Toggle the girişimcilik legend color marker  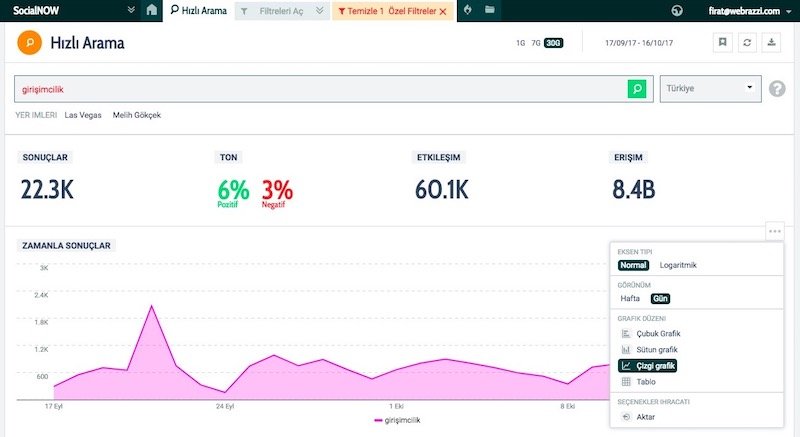pos(378,421)
